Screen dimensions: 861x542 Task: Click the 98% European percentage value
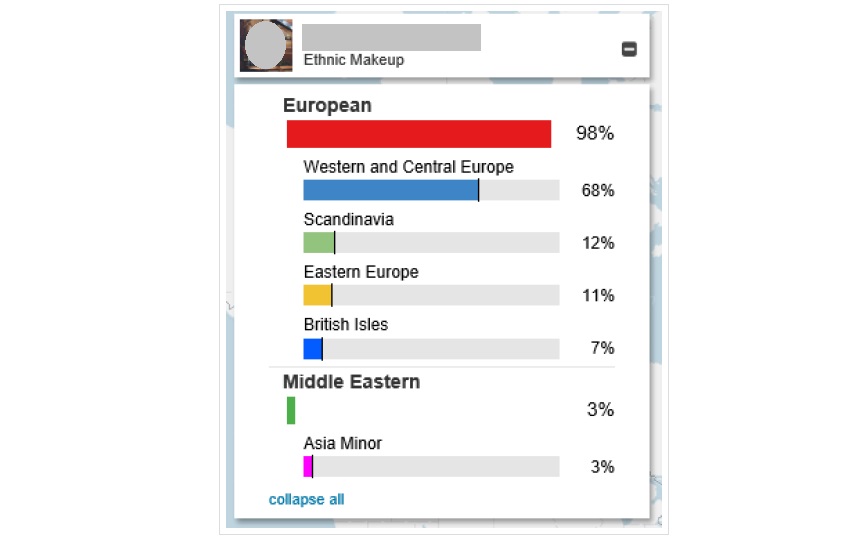click(595, 133)
